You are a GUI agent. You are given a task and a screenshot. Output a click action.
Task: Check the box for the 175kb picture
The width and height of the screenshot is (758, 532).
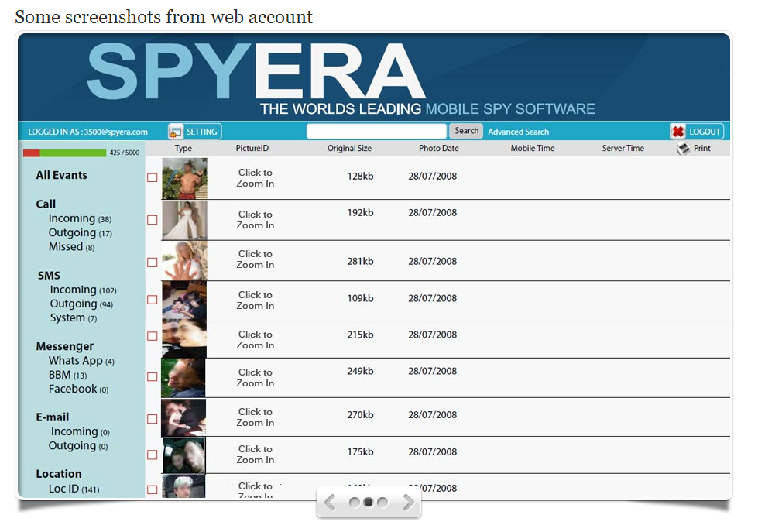click(x=153, y=455)
